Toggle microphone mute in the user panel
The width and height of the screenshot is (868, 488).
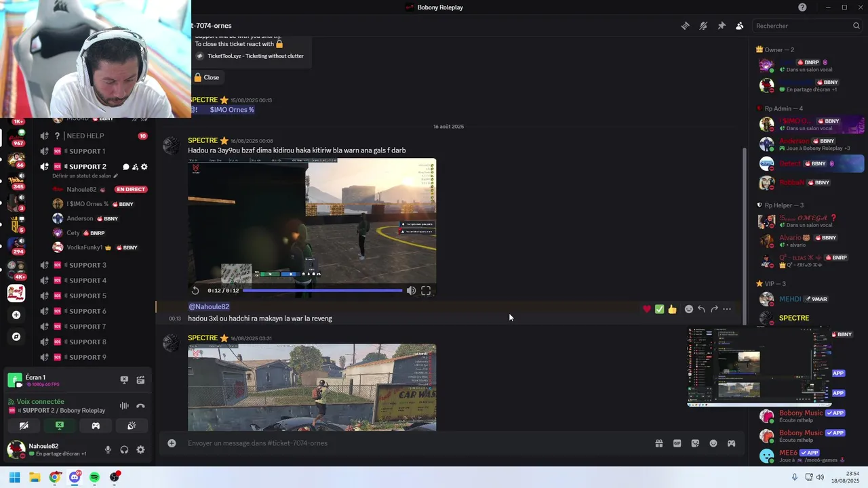coord(108,450)
